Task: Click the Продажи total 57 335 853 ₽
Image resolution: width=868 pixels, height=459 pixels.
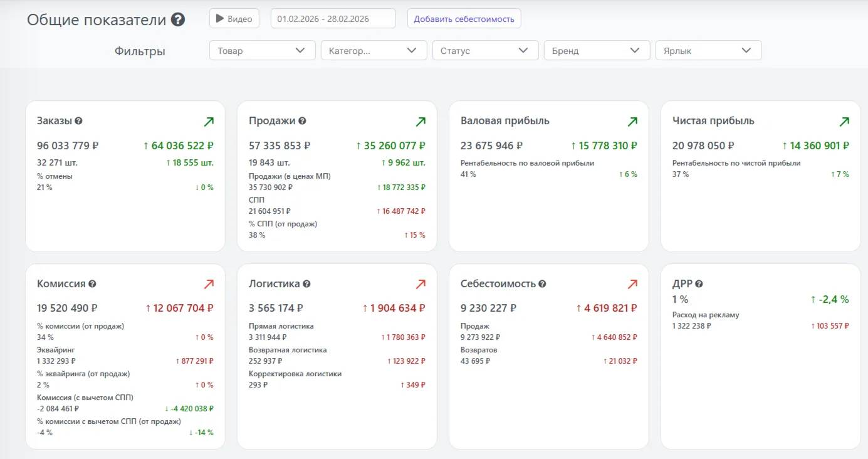Action: point(280,146)
